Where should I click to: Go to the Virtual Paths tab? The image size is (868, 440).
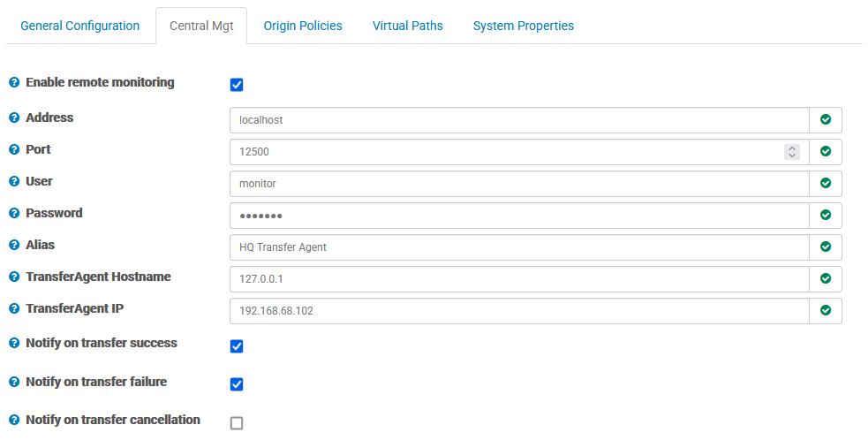pos(407,26)
